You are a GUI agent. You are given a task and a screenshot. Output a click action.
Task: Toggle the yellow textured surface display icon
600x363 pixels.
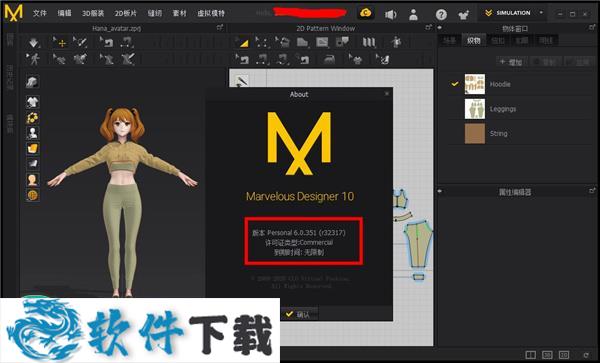[x=33, y=148]
